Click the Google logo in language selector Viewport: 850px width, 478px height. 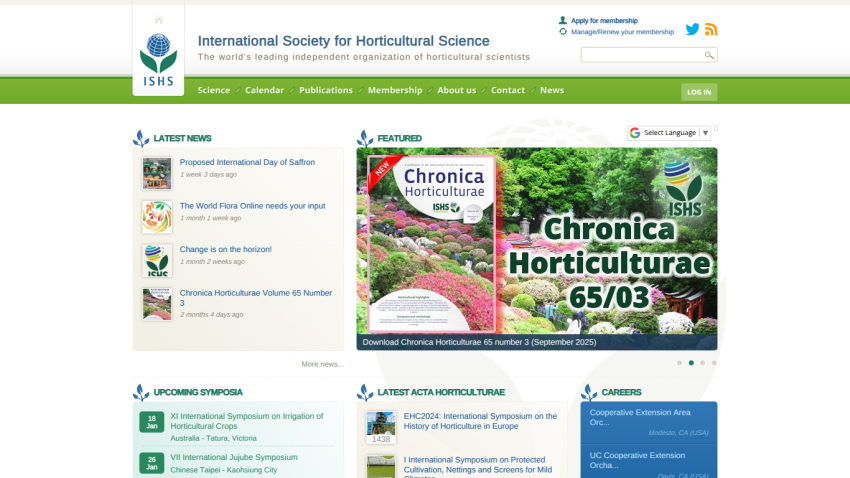635,133
